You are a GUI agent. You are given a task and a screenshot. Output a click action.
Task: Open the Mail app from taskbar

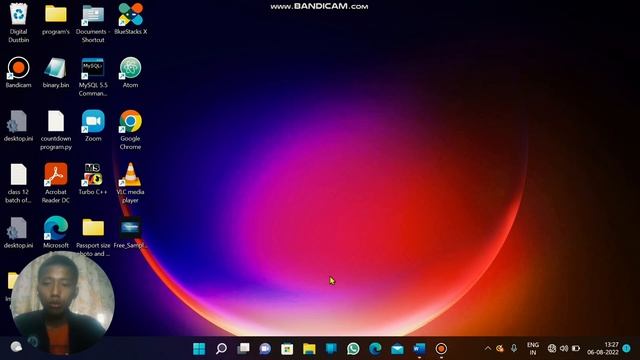(x=397, y=349)
